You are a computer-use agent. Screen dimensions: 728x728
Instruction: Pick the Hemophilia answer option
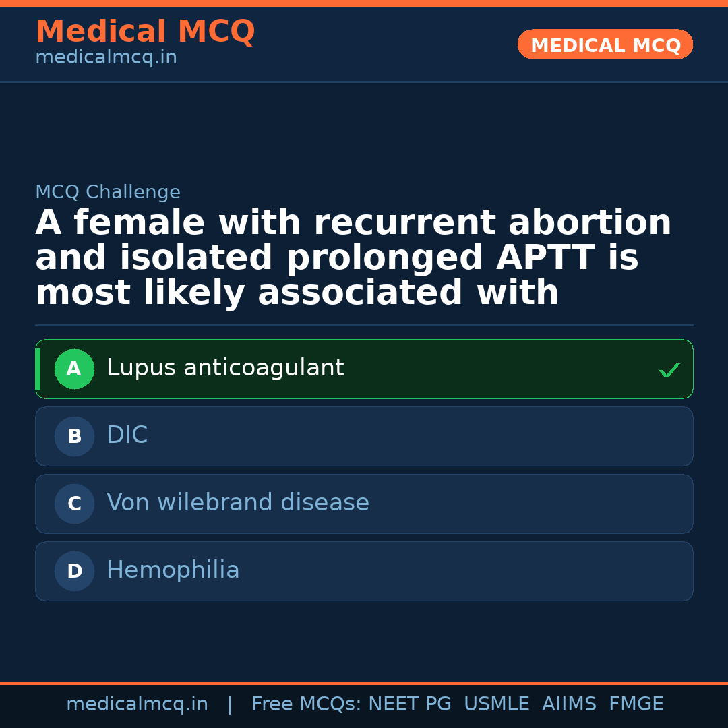173,570
